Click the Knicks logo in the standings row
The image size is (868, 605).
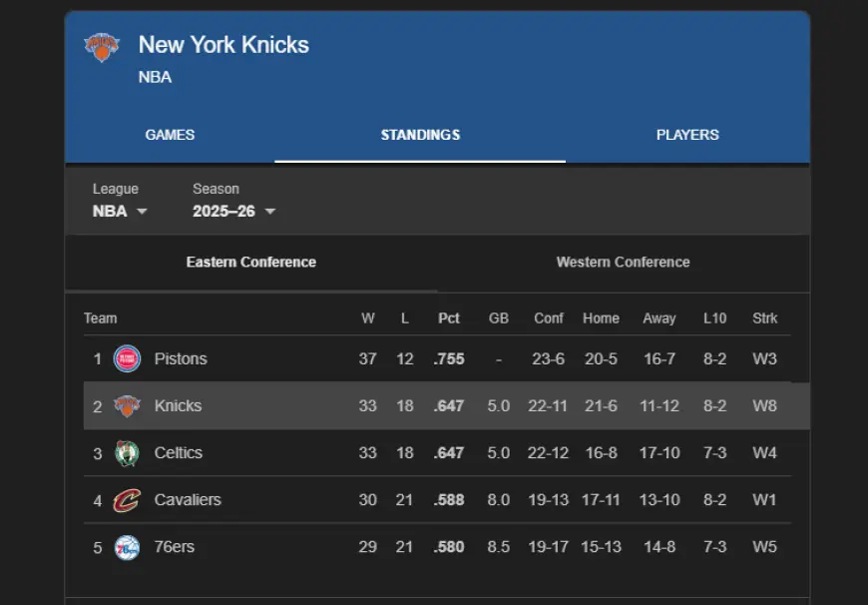coord(127,405)
